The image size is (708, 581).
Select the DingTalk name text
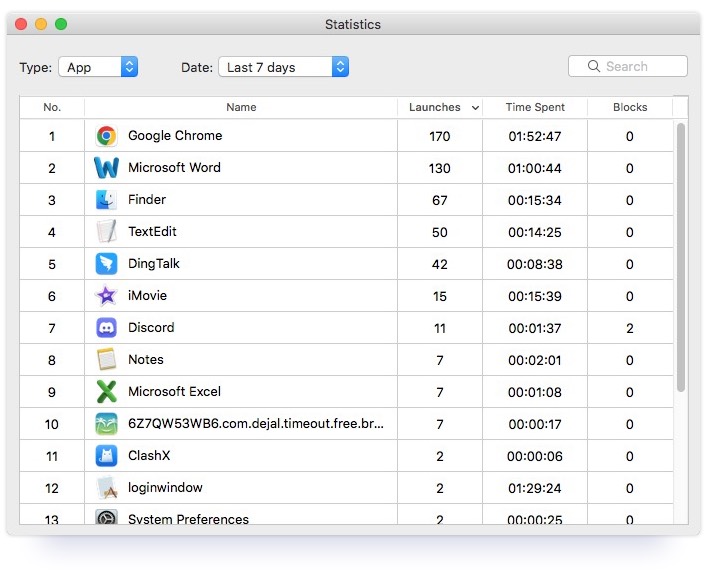pos(154,264)
